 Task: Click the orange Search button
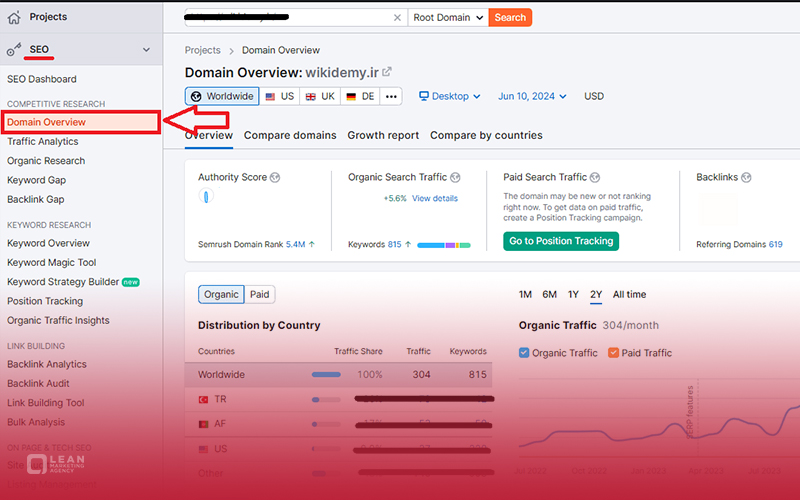point(510,17)
